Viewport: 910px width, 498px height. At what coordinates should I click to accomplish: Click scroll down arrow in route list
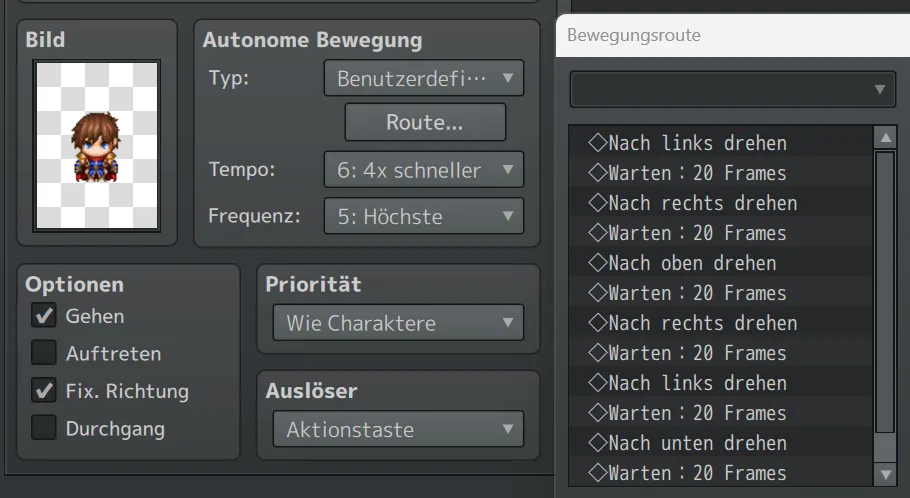[x=886, y=474]
